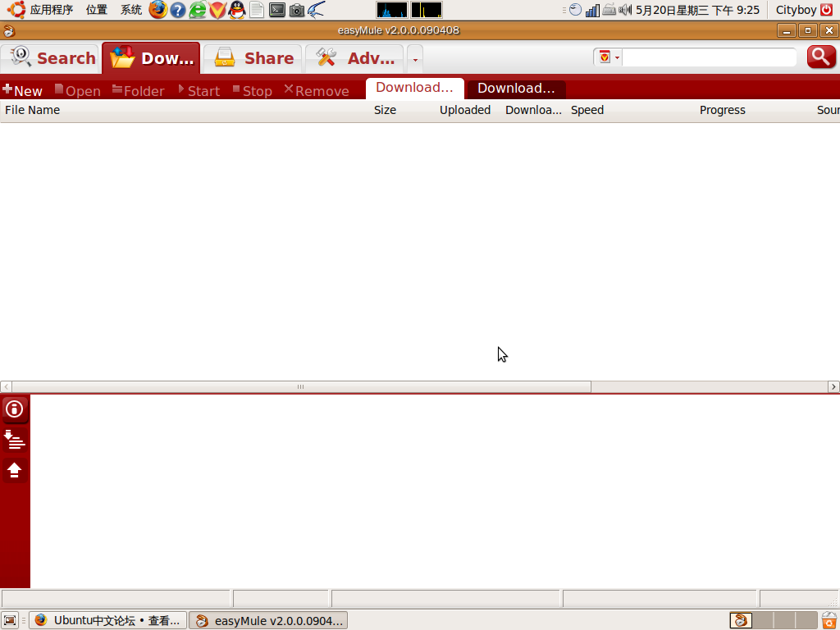Click the easyMule title bar logo
840x630 pixels.
pyautogui.click(x=8, y=31)
